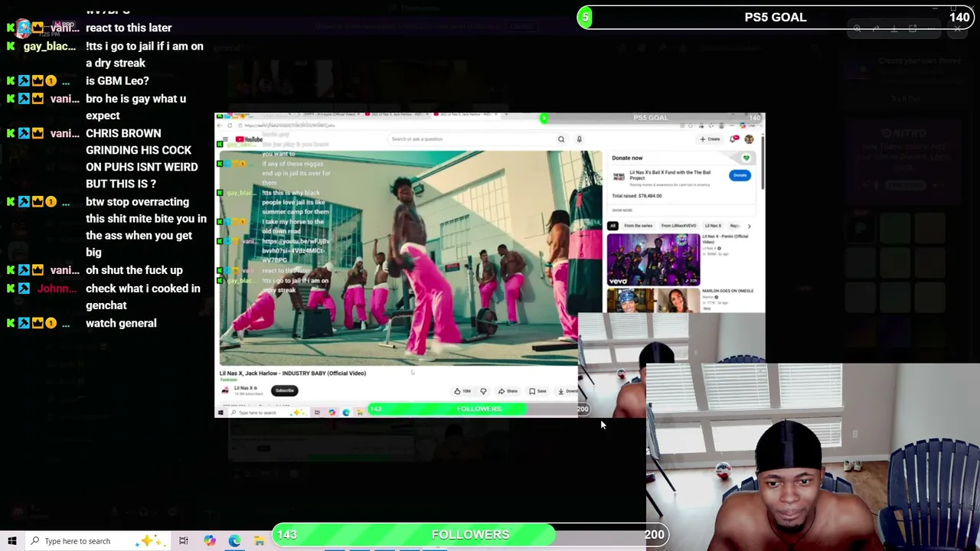Open Microsoft Edge from the taskbar

click(234, 541)
